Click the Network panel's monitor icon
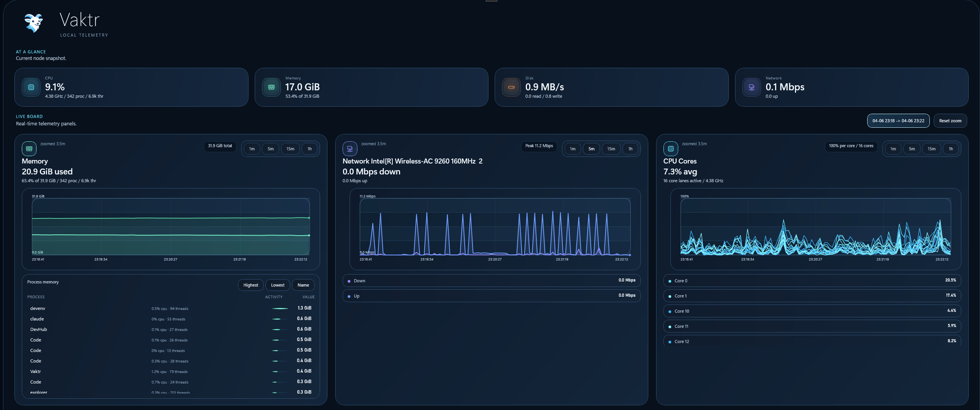 pos(350,148)
